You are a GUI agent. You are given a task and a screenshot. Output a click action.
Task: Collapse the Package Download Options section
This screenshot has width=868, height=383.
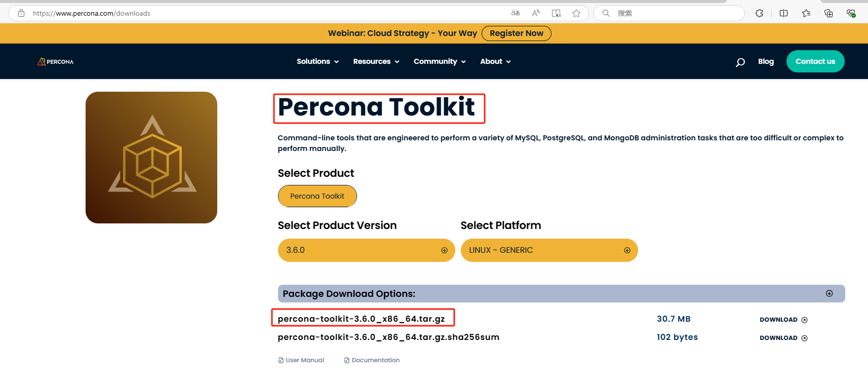pos(829,293)
